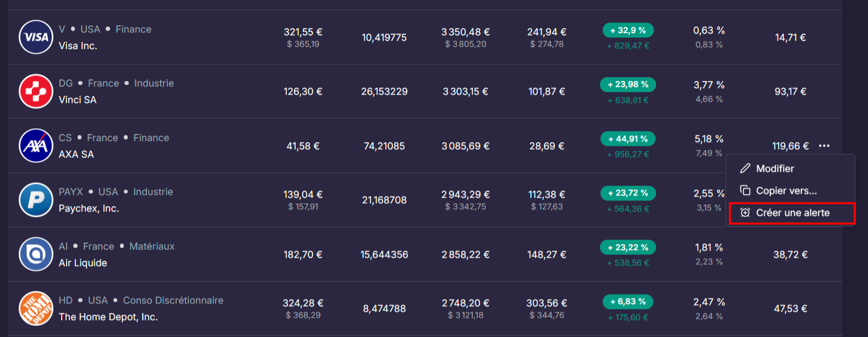This screenshot has width=868, height=337.
Task: Click Paychex total value 2 943,29 €
Action: tap(466, 194)
